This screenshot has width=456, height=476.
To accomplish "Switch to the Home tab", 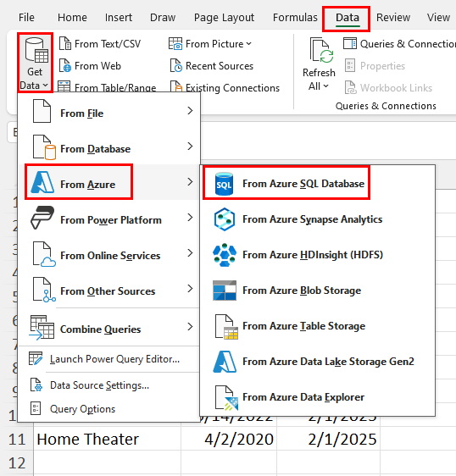I will tap(72, 18).
